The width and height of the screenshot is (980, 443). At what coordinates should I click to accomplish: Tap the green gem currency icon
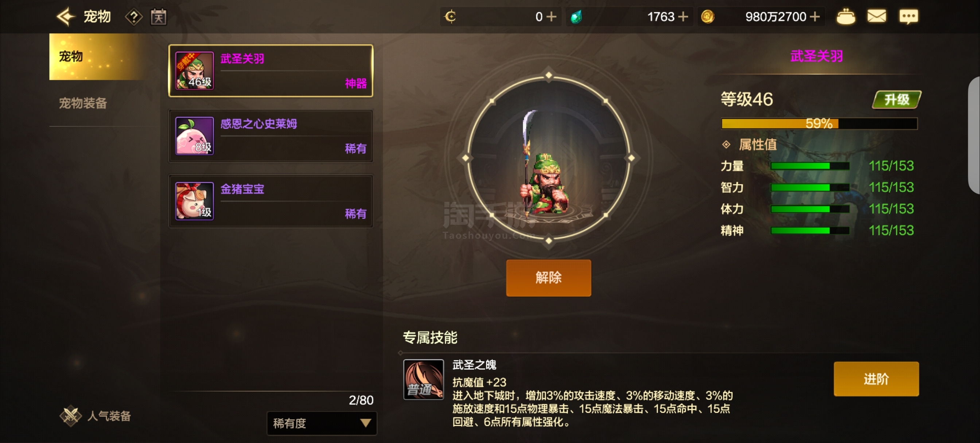(x=576, y=17)
